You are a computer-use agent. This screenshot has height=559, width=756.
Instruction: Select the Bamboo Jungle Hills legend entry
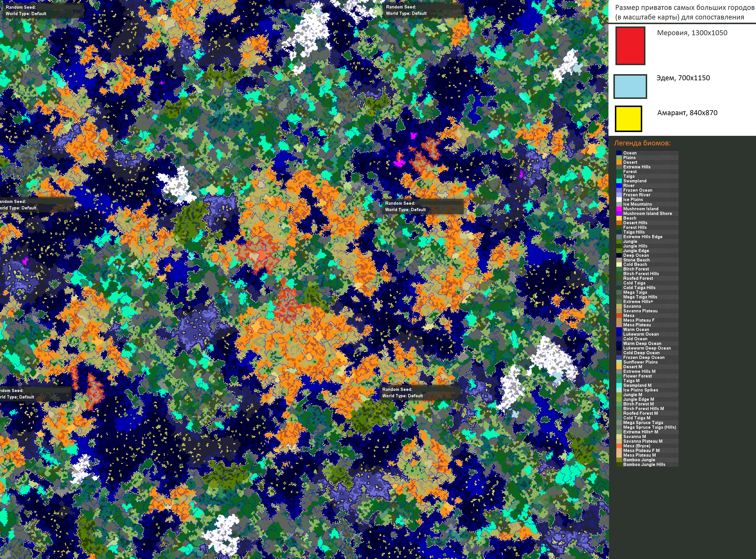(x=644, y=464)
